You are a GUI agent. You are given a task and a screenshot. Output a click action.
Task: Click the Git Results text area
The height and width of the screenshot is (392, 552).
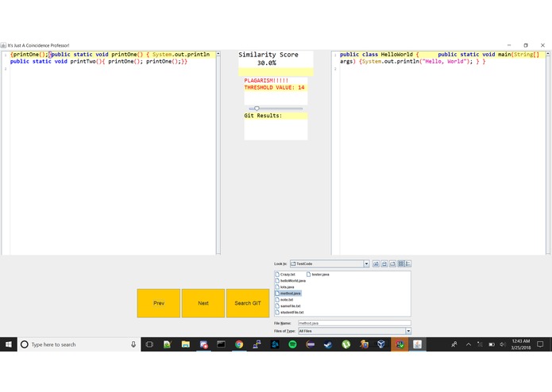[276, 126]
